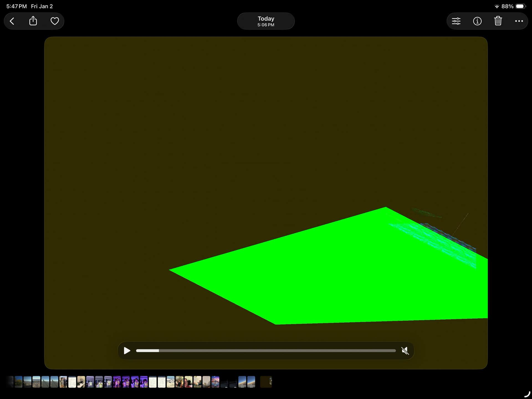Unmute the video sound icon

tap(405, 351)
